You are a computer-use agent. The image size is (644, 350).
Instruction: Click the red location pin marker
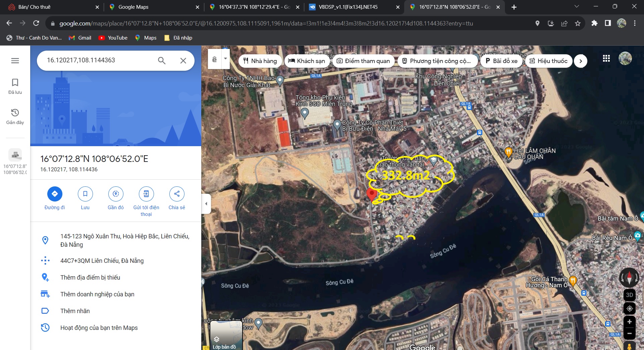[371, 194]
